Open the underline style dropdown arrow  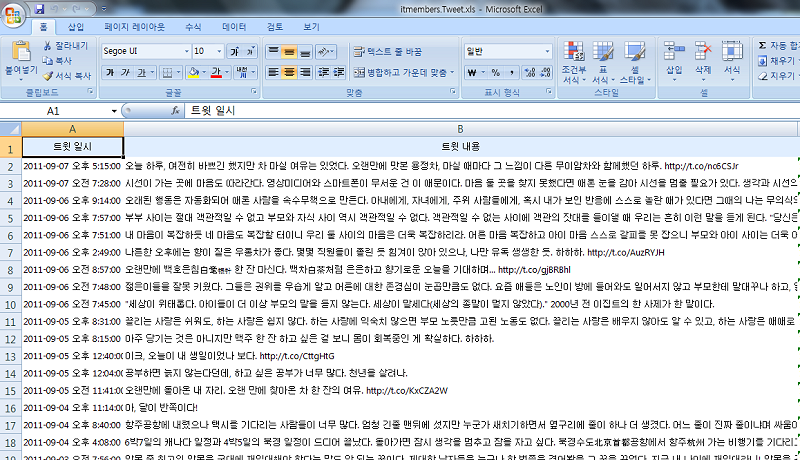point(152,73)
